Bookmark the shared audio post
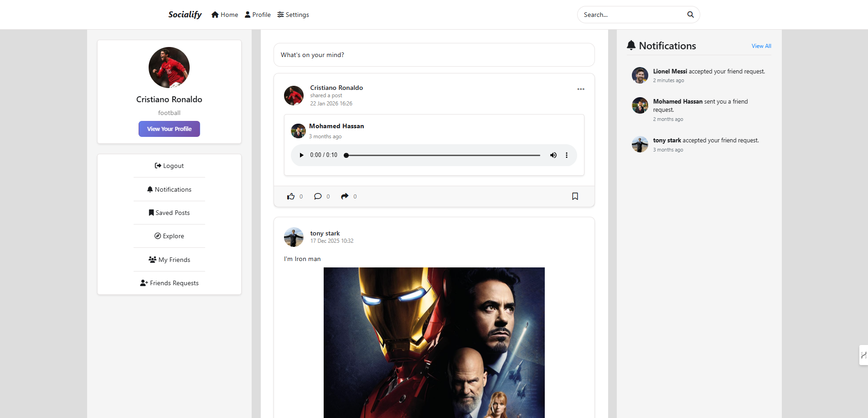Image resolution: width=868 pixels, height=418 pixels. (x=575, y=196)
